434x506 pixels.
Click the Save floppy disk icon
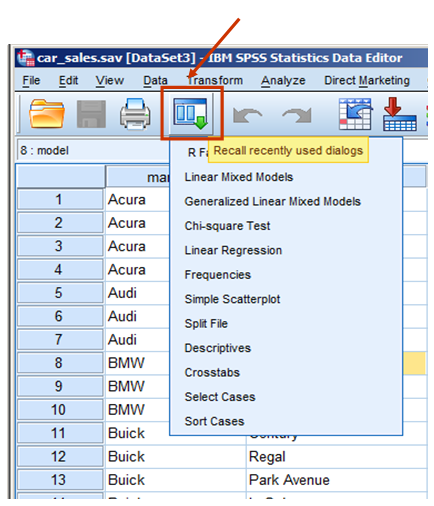[x=91, y=114]
